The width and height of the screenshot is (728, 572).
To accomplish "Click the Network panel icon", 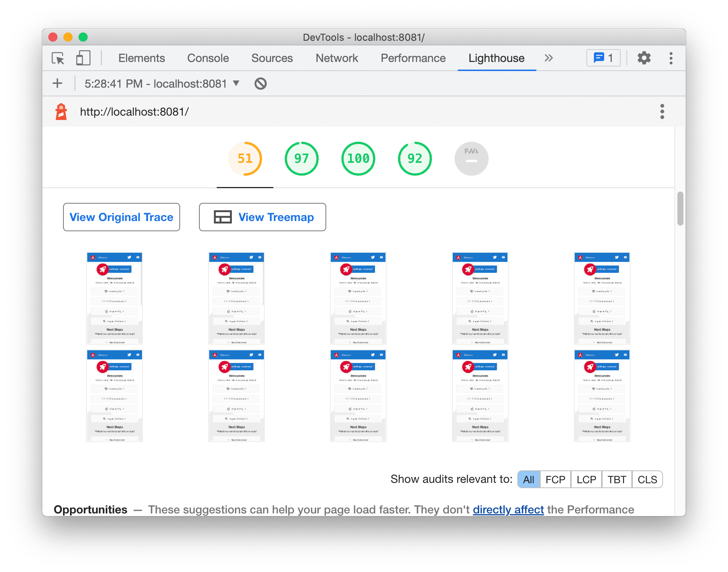I will pos(337,57).
